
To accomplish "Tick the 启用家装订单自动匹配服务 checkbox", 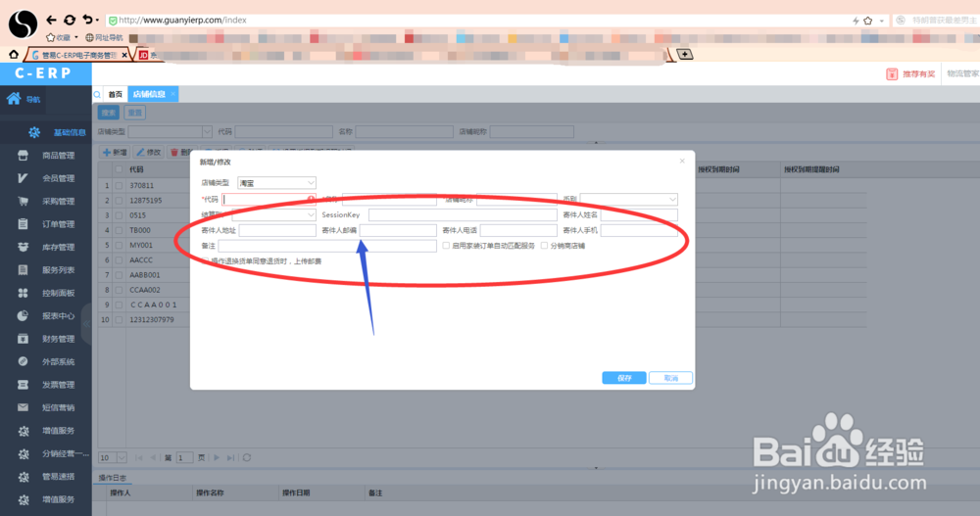I will point(446,246).
